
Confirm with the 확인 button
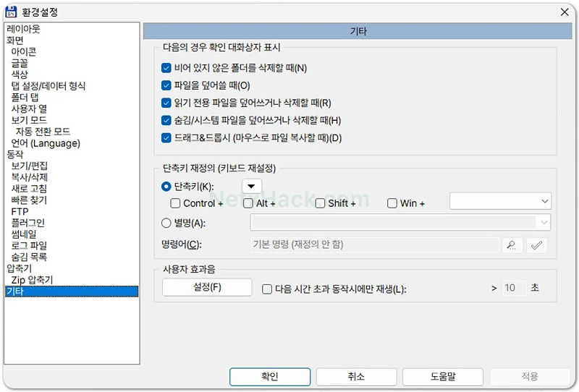click(270, 377)
